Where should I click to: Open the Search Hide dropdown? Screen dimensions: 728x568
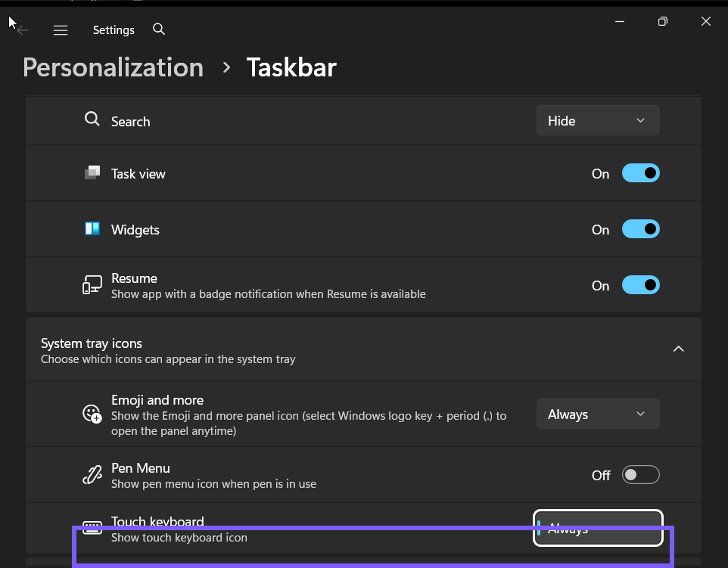point(598,121)
